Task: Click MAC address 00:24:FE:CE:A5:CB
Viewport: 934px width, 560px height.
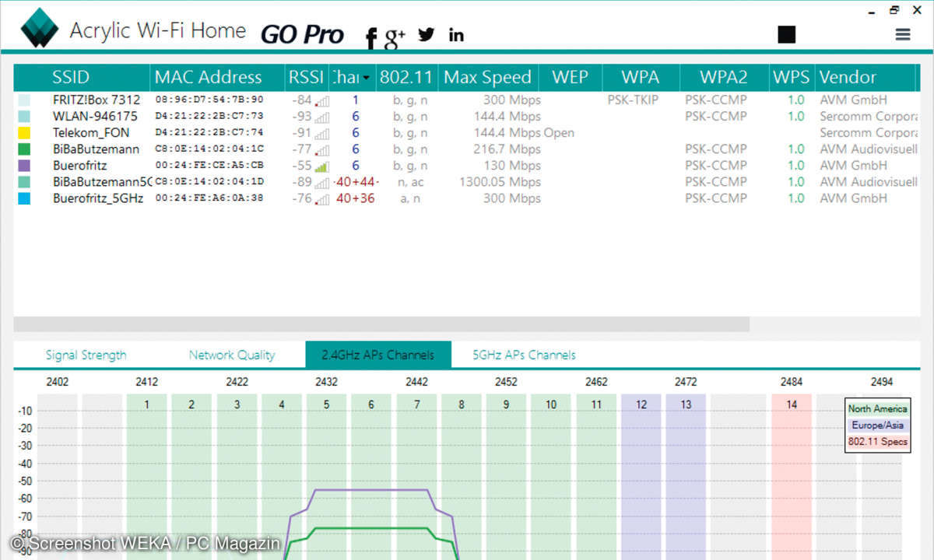Action: (209, 166)
